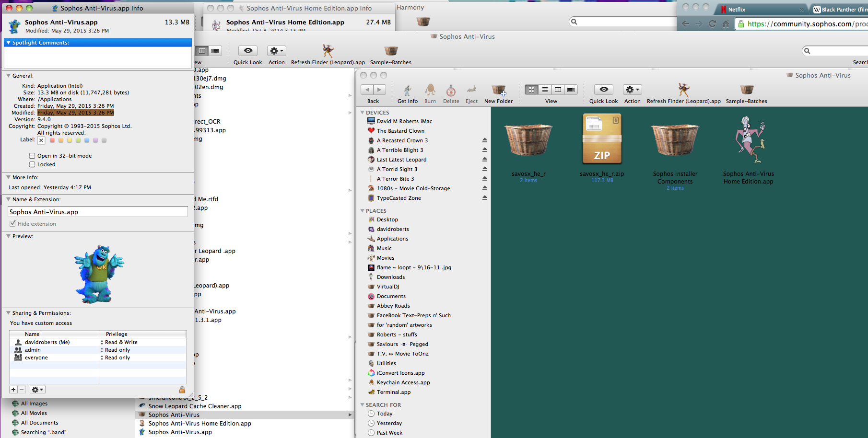Viewport: 868px width, 438px height.
Task: Click Quick Look in the rear Finder window
Action: click(x=247, y=51)
